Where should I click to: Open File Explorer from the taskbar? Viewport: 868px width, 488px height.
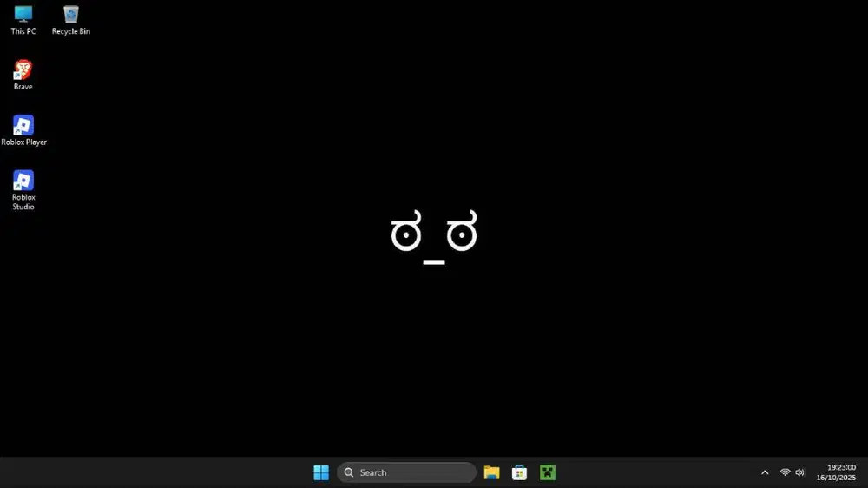click(491, 472)
